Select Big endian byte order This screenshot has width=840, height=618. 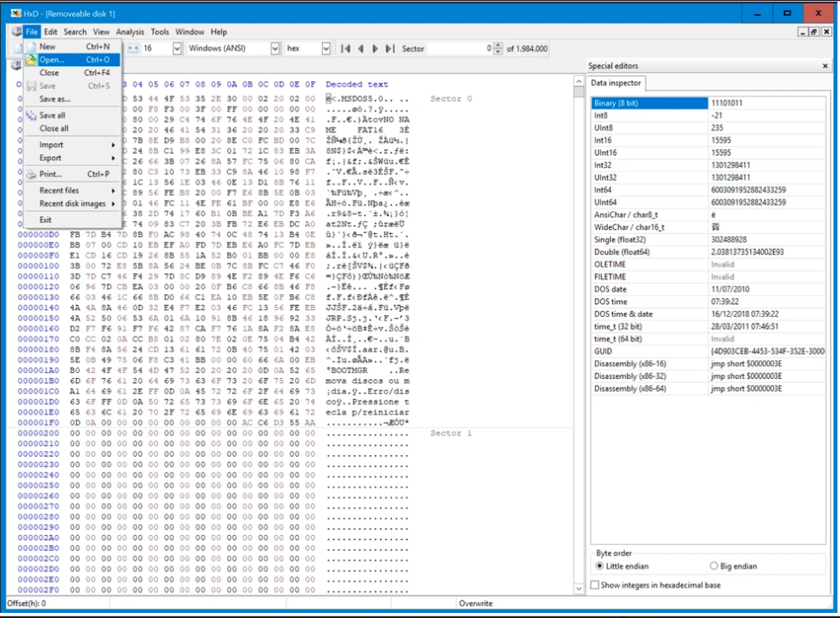[714, 566]
